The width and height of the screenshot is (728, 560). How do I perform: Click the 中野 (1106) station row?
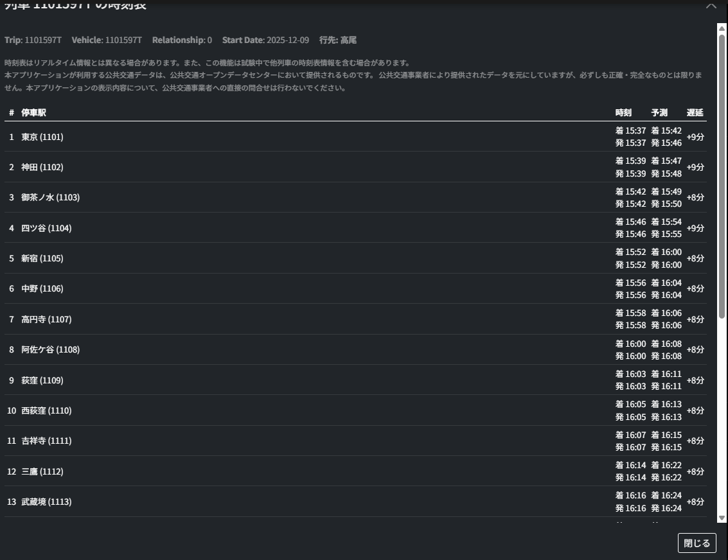[42, 288]
